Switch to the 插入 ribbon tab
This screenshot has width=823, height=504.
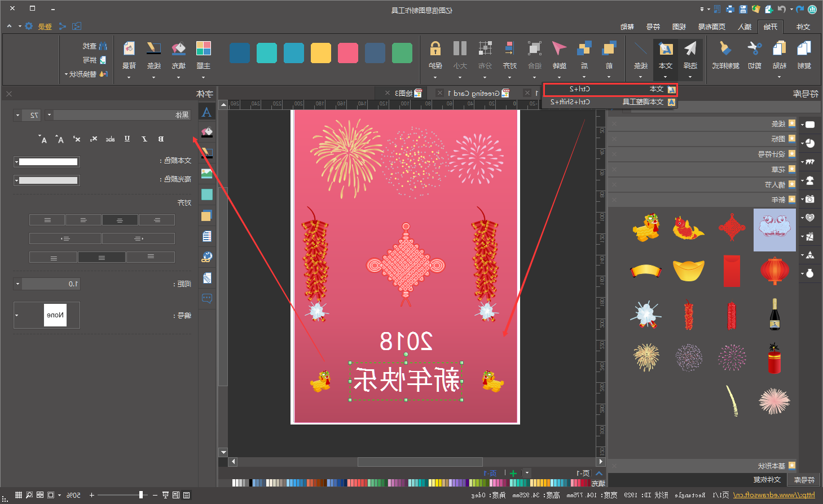click(x=745, y=26)
